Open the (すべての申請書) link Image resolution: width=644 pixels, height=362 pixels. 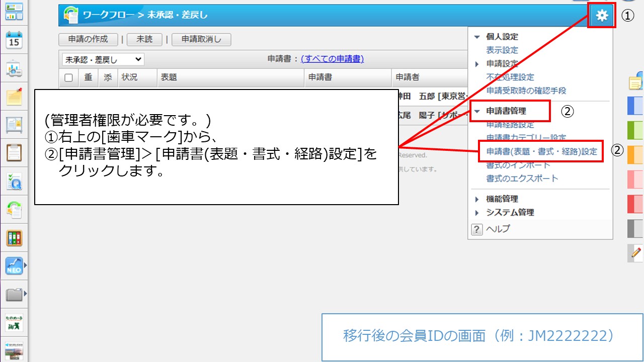click(332, 59)
